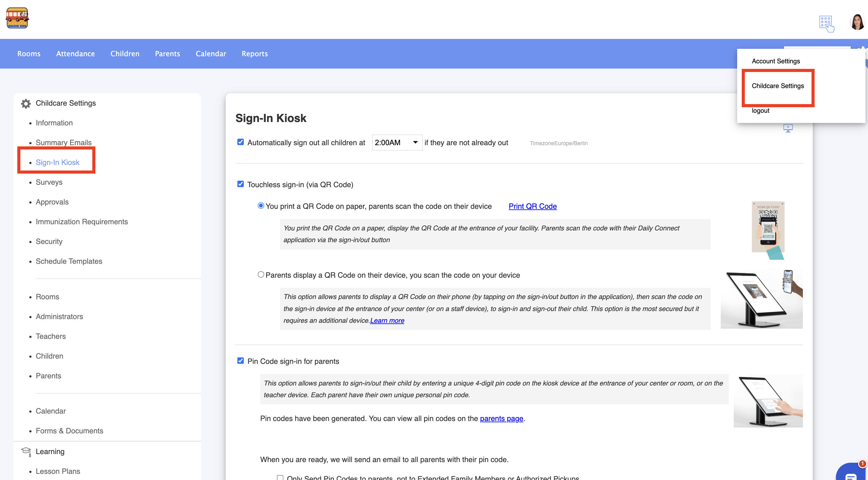Click the user profile avatar
The height and width of the screenshot is (480, 868).
tap(857, 22)
